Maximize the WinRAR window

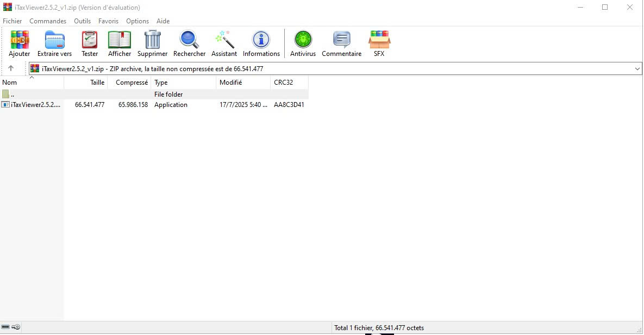click(x=605, y=7)
